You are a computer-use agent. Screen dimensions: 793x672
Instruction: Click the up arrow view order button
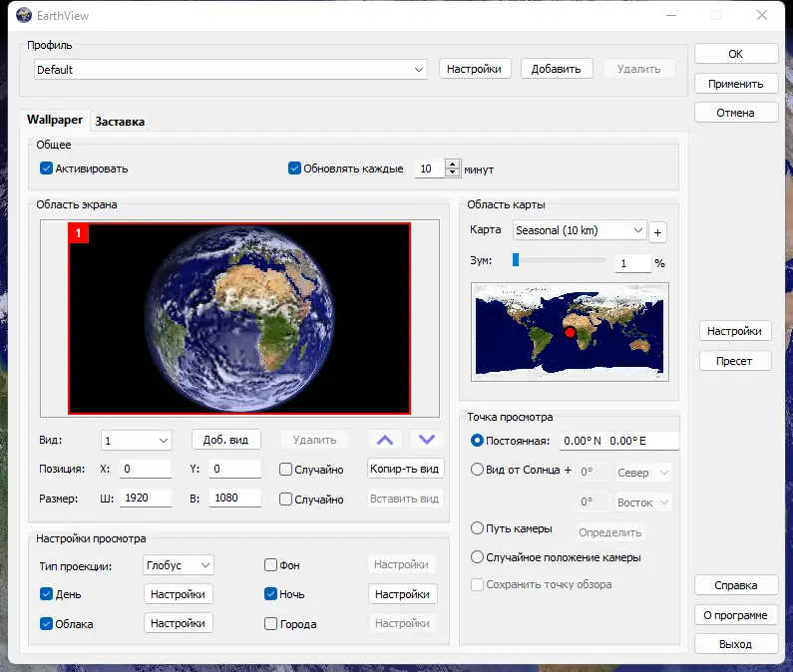(387, 440)
